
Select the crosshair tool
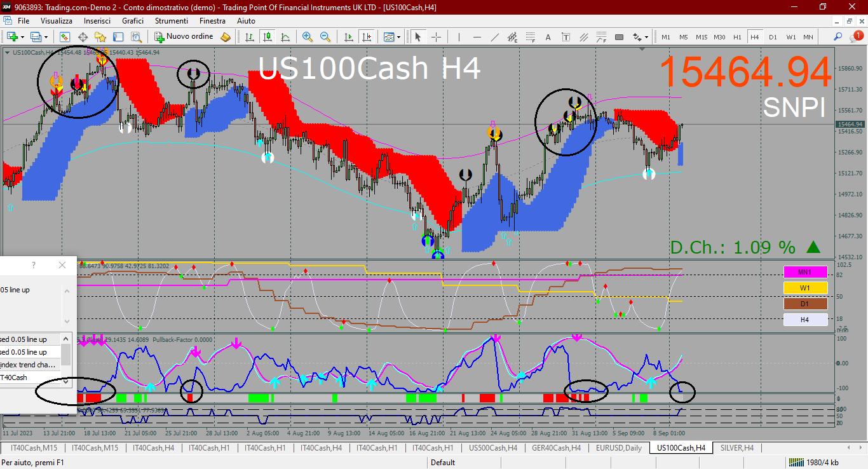[436, 37]
